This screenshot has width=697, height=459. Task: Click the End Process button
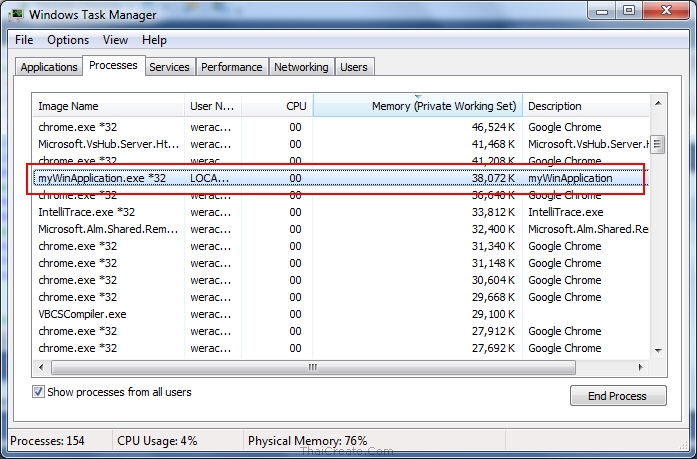[x=618, y=395]
